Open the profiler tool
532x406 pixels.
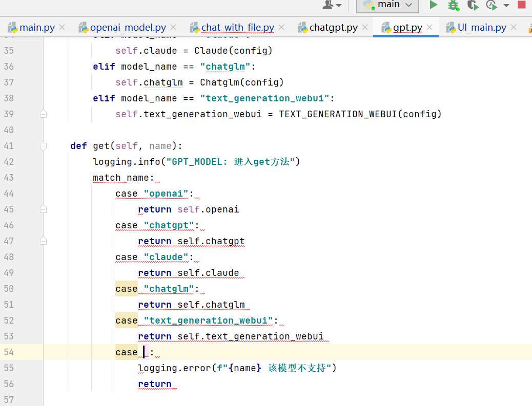[x=491, y=5]
